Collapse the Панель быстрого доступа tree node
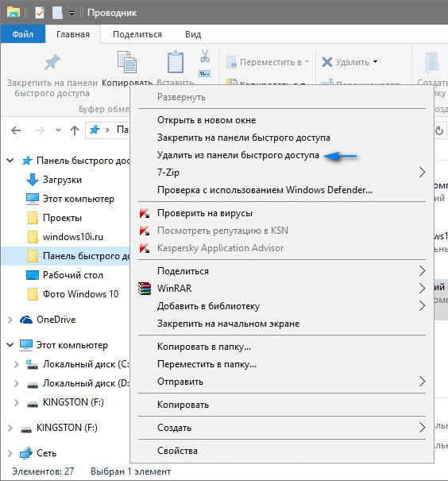 [10, 161]
